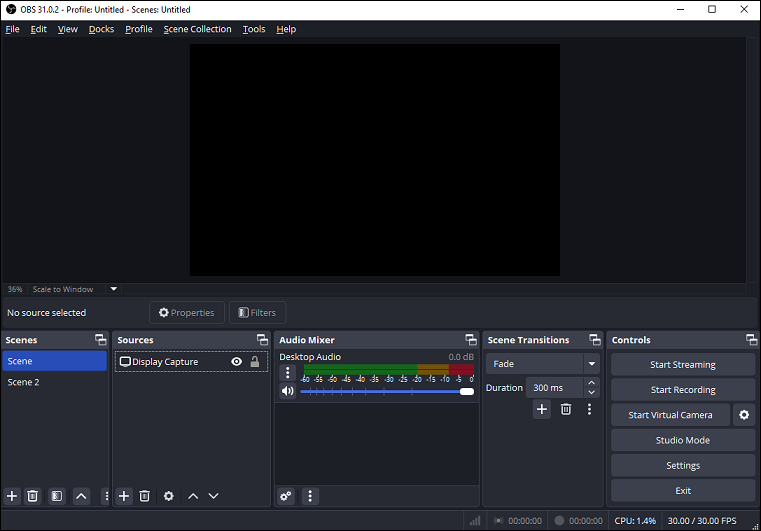Open Audio Mixer bottom options menu dots

coord(310,496)
